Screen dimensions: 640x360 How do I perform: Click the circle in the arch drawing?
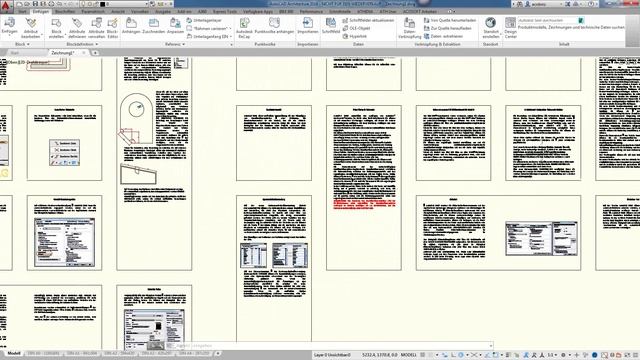(136, 109)
